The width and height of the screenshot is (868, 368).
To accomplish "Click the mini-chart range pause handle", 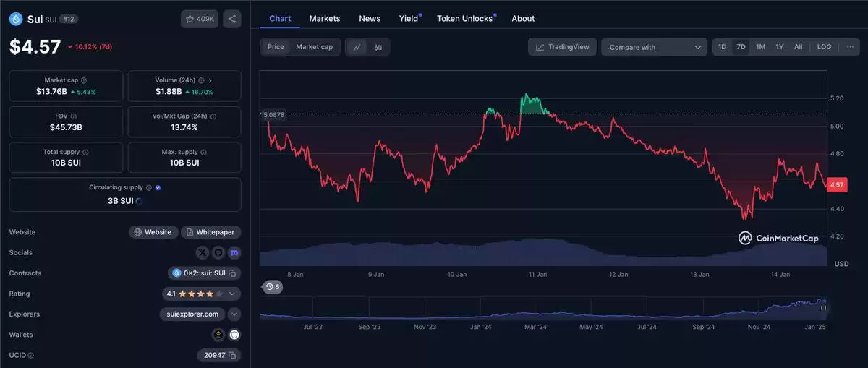I will click(822, 307).
